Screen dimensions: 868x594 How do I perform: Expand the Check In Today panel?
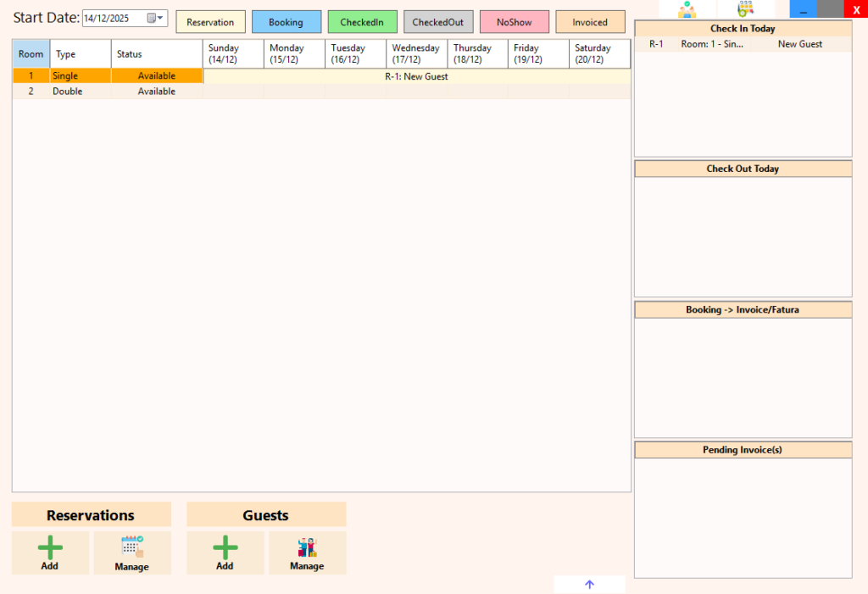click(x=743, y=28)
